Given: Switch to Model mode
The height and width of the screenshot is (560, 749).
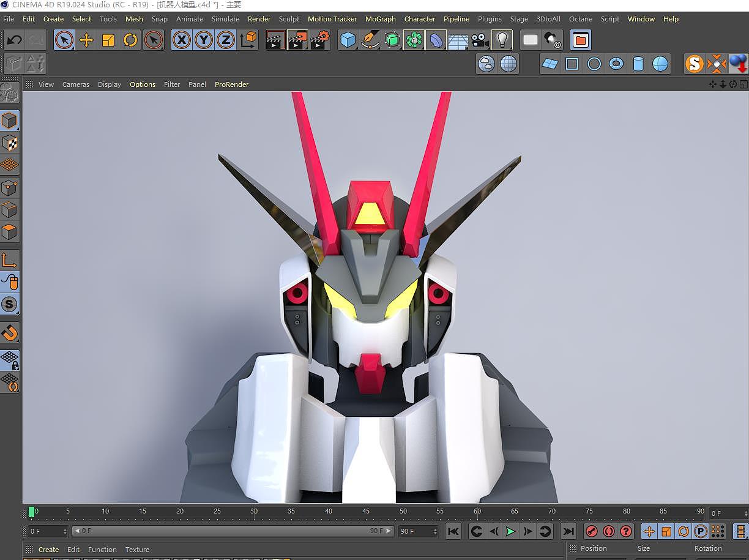Looking at the screenshot, I should point(10,121).
